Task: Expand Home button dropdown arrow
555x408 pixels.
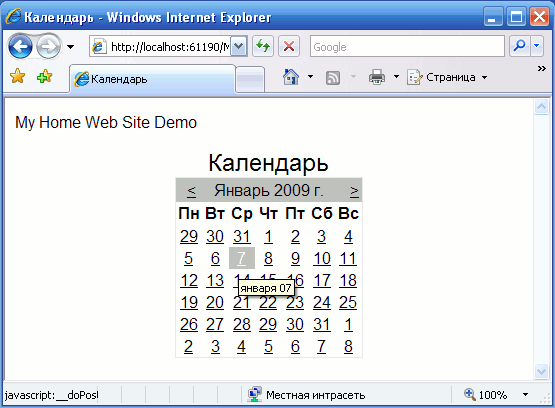Action: pyautogui.click(x=310, y=76)
